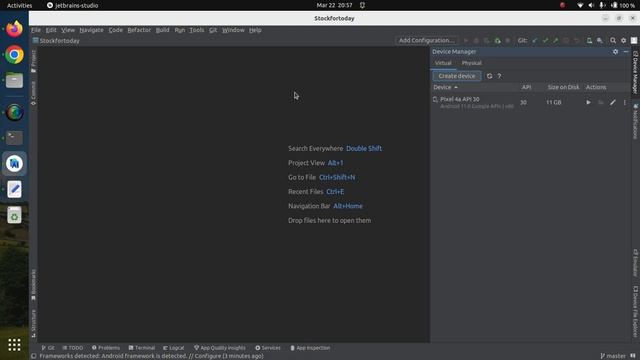Open Device Manager toolbar icon
The width and height of the screenshot is (640, 360).
point(589,40)
